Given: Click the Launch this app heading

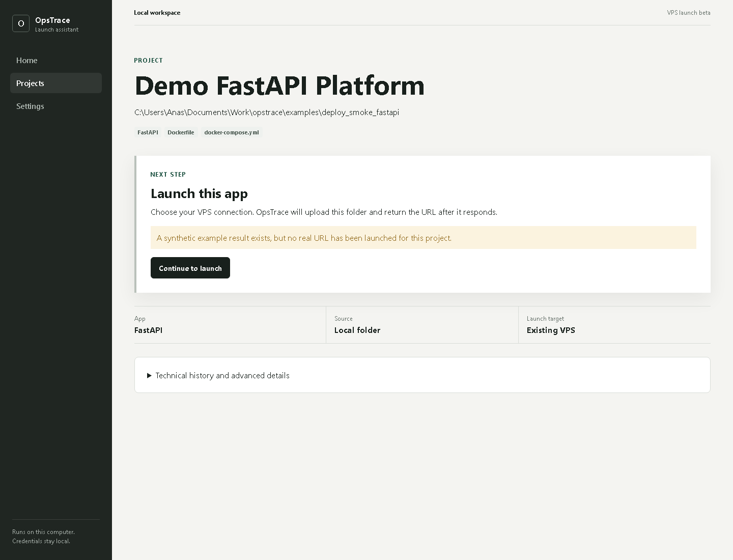Looking at the screenshot, I should [199, 193].
